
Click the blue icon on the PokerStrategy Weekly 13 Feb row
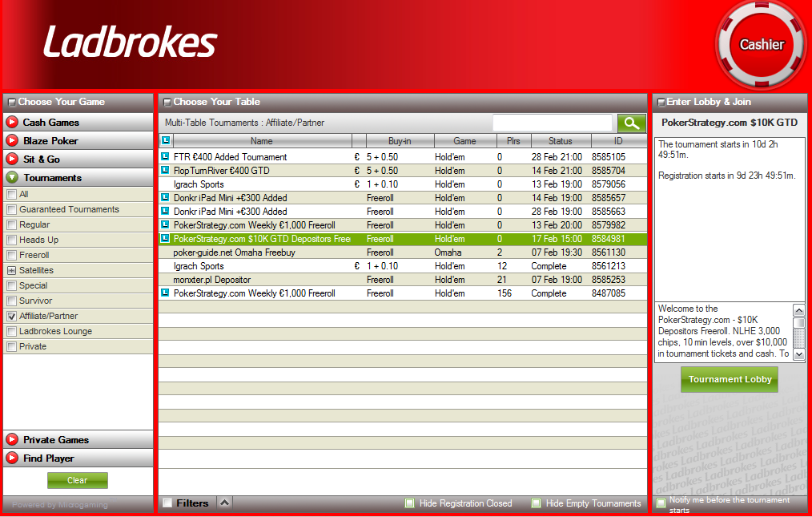165,224
